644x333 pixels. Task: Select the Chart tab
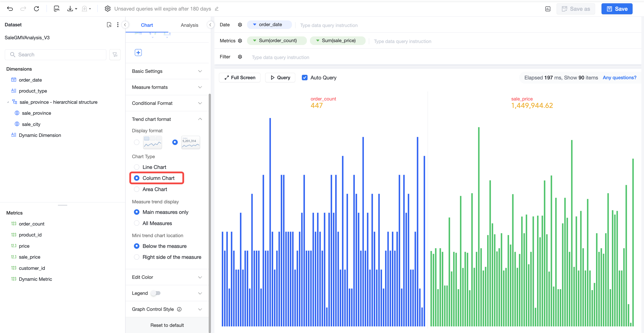pyautogui.click(x=147, y=25)
